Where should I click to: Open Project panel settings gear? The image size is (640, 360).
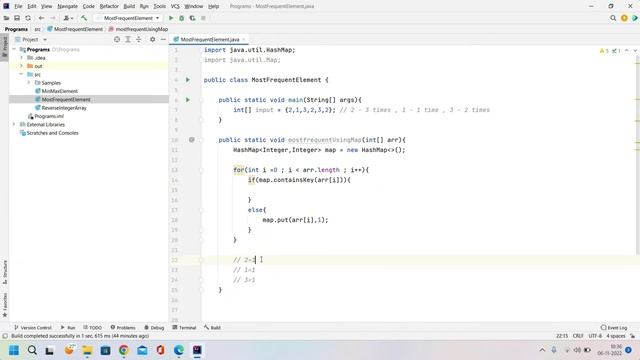pyautogui.click(x=152, y=39)
